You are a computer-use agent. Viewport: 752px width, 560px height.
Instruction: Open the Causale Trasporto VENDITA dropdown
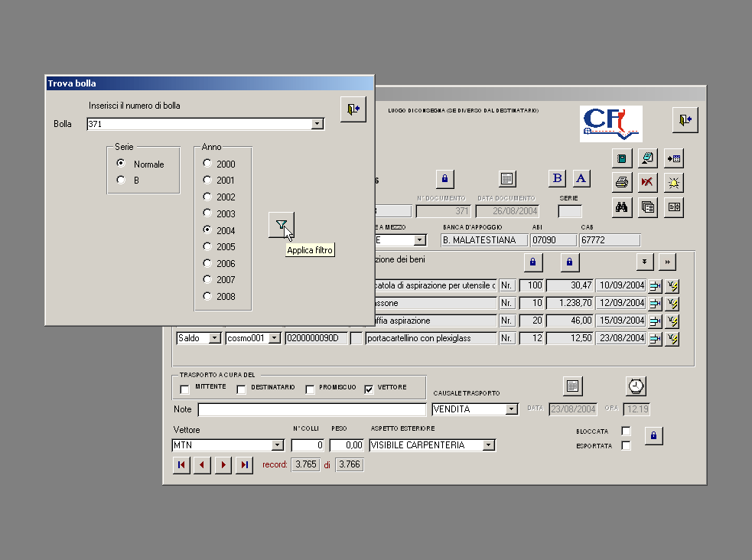512,409
